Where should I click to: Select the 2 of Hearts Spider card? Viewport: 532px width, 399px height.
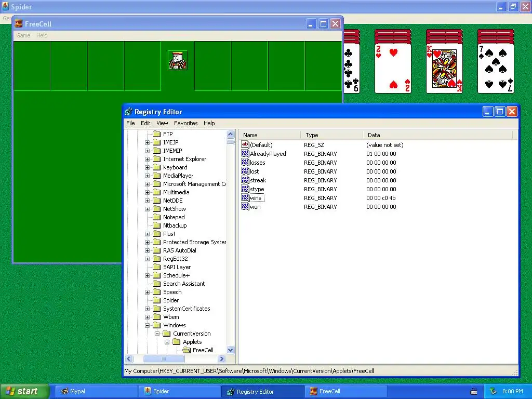[393, 69]
